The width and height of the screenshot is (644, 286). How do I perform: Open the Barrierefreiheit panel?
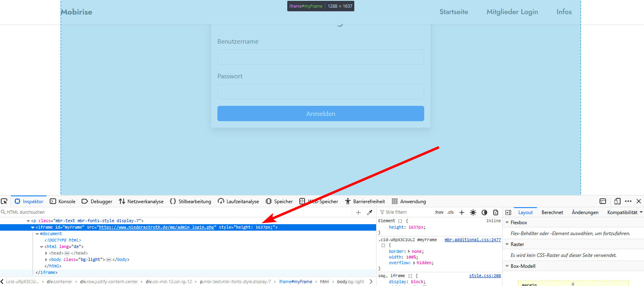pos(365,201)
